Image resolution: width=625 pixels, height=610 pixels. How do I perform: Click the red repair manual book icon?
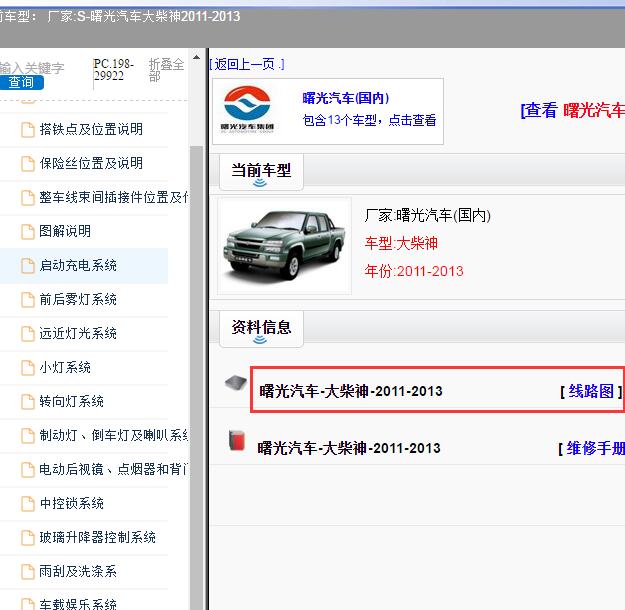coord(237,441)
